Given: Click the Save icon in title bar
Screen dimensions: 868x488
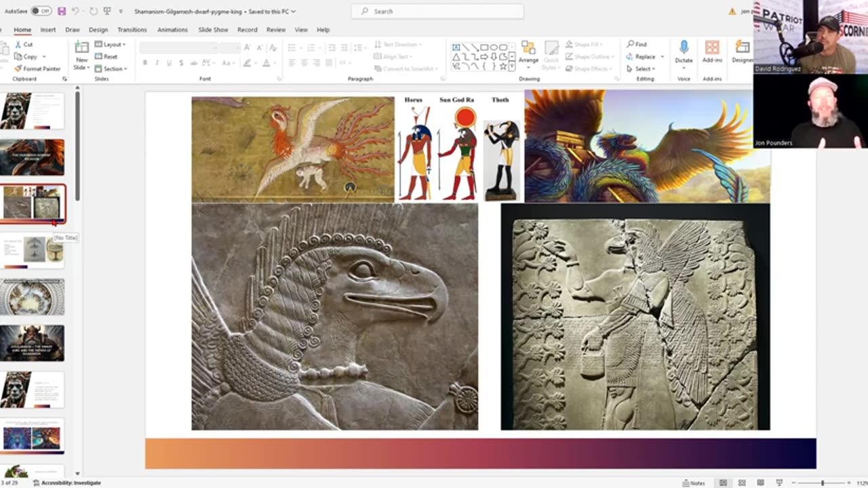Looking at the screenshot, I should pyautogui.click(x=62, y=11).
